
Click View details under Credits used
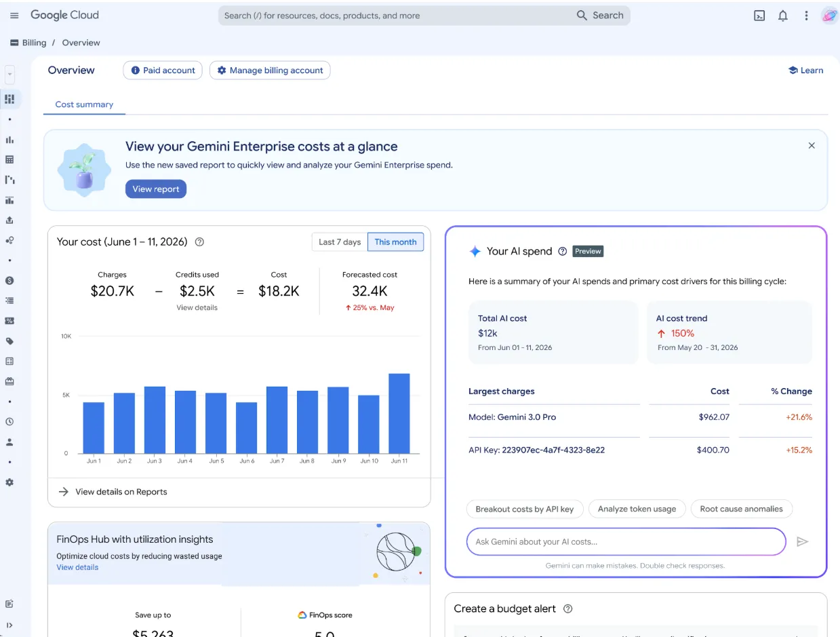pos(197,307)
